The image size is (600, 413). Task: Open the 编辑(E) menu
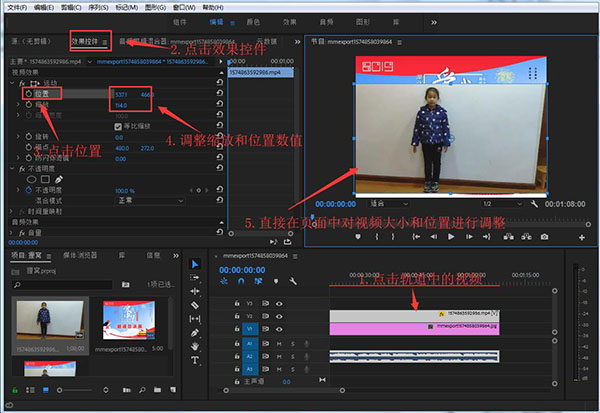click(x=44, y=7)
